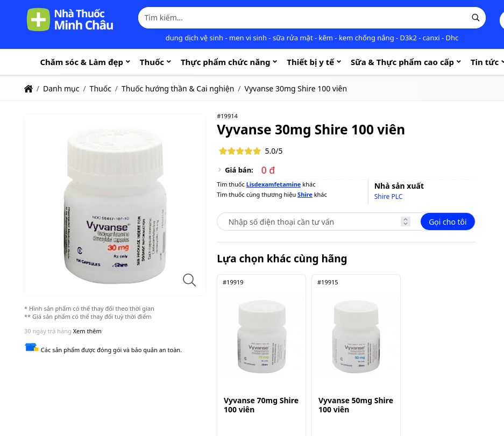Go to Thuốc hướng thần & Cai nghiện breadcrumb
Screen dimensions: 504x436
(178, 89)
